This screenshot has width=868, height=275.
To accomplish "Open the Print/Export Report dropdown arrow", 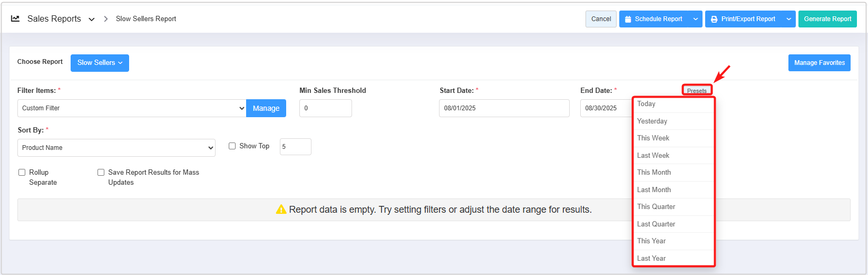I will tap(788, 19).
